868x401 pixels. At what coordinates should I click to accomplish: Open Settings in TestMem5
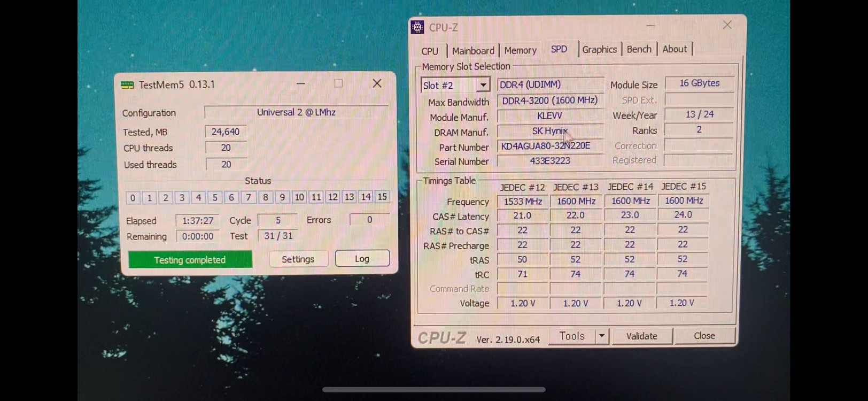(x=298, y=259)
